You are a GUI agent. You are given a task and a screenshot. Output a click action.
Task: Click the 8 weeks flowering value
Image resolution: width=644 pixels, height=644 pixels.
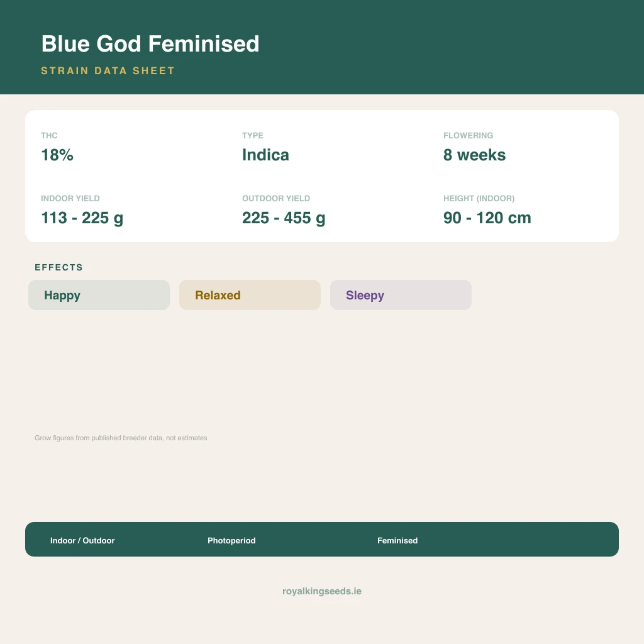click(474, 155)
